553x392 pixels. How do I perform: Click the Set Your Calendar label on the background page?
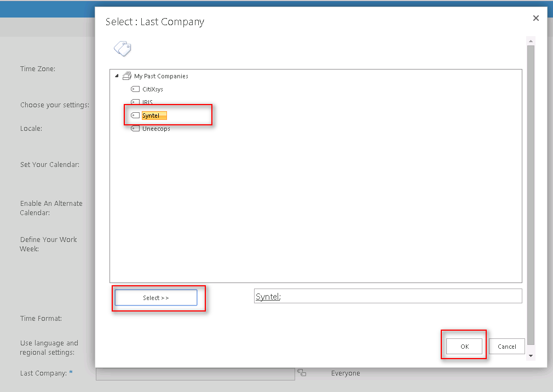[50, 165]
